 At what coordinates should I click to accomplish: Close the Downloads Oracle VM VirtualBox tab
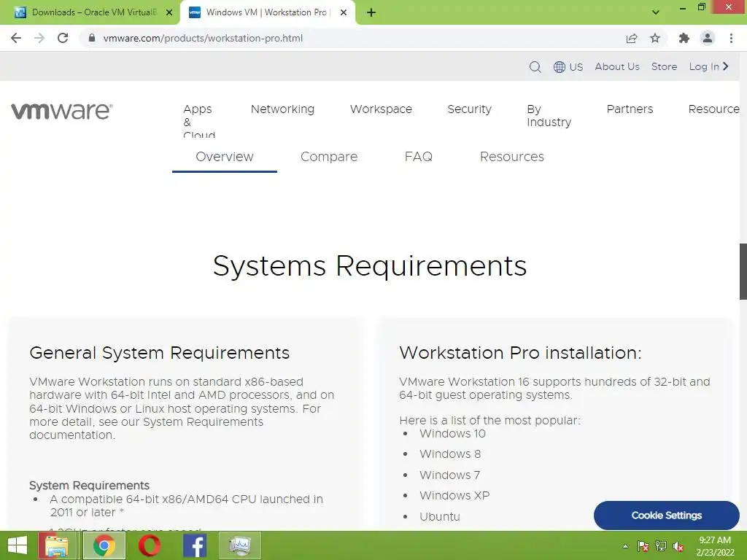[x=169, y=12]
